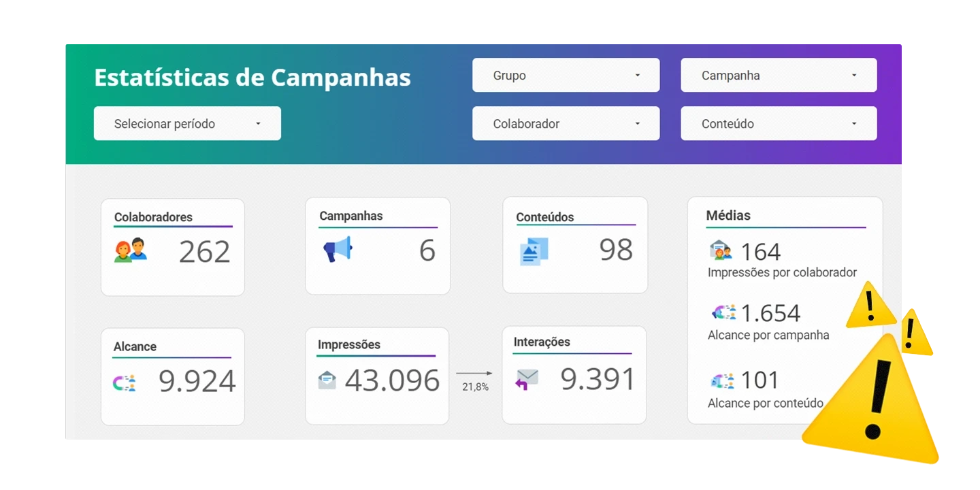
Task: Open the Campanha dropdown
Action: (x=779, y=75)
